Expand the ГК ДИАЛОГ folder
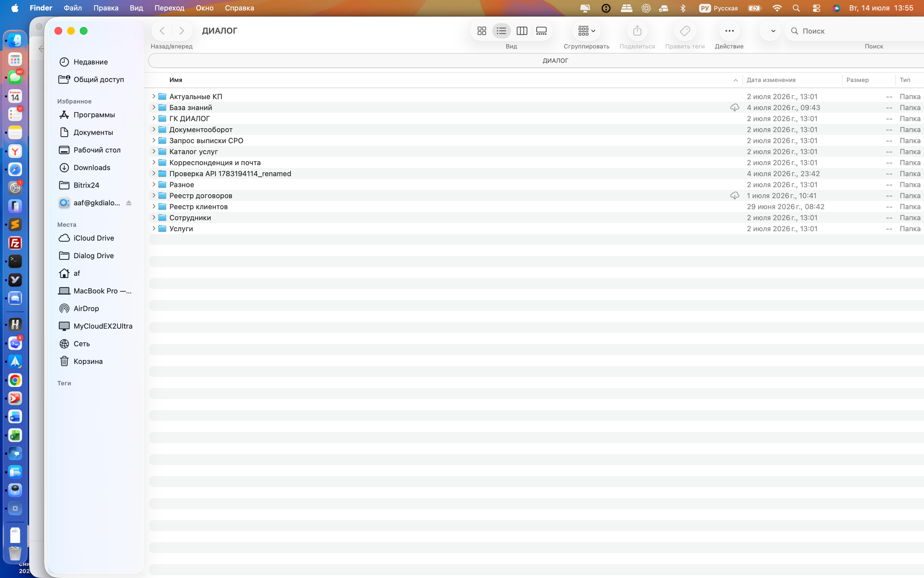The height and width of the screenshot is (578, 924). pyautogui.click(x=154, y=118)
